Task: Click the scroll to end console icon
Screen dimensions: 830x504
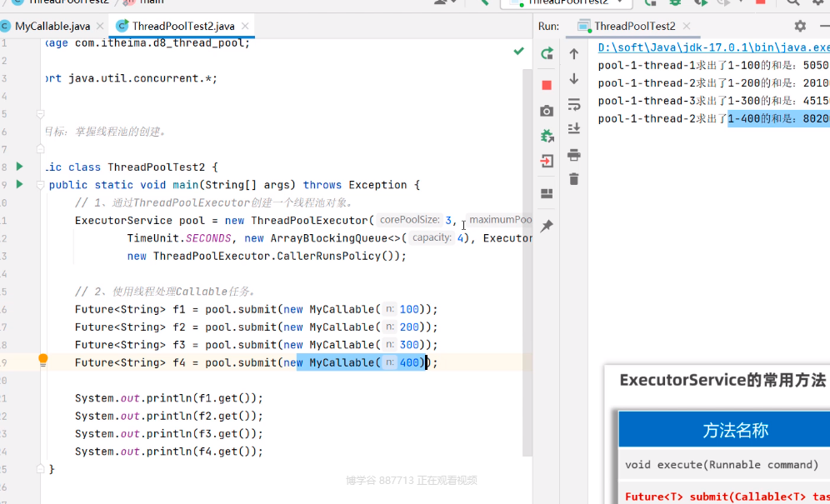Action: click(574, 128)
